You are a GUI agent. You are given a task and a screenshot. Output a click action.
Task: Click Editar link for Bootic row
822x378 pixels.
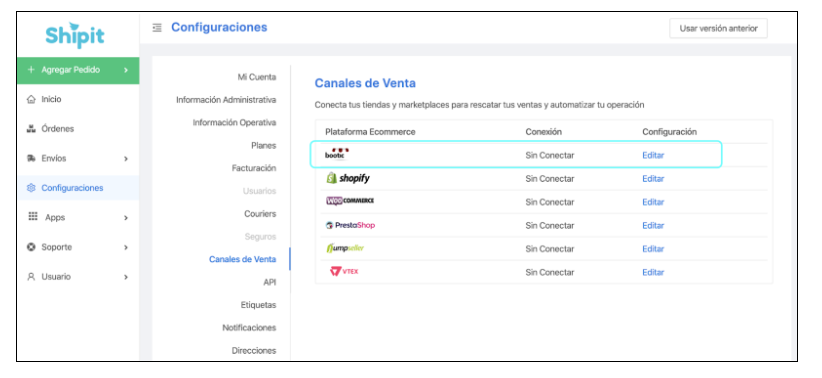tap(653, 155)
